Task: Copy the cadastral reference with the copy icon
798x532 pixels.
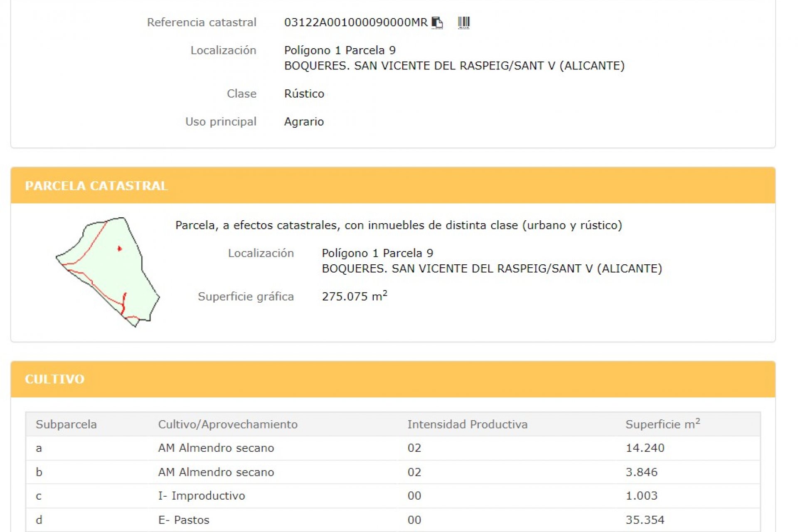Action: coord(437,22)
